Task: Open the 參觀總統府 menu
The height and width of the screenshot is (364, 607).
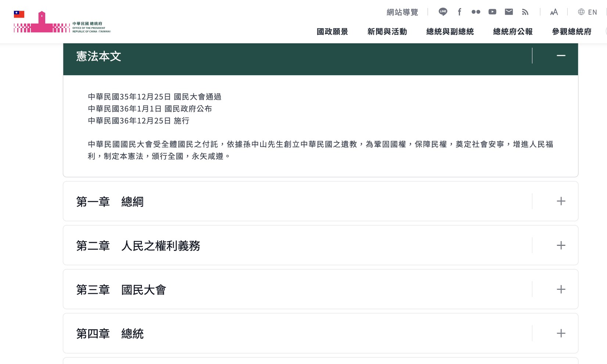Action: click(572, 32)
